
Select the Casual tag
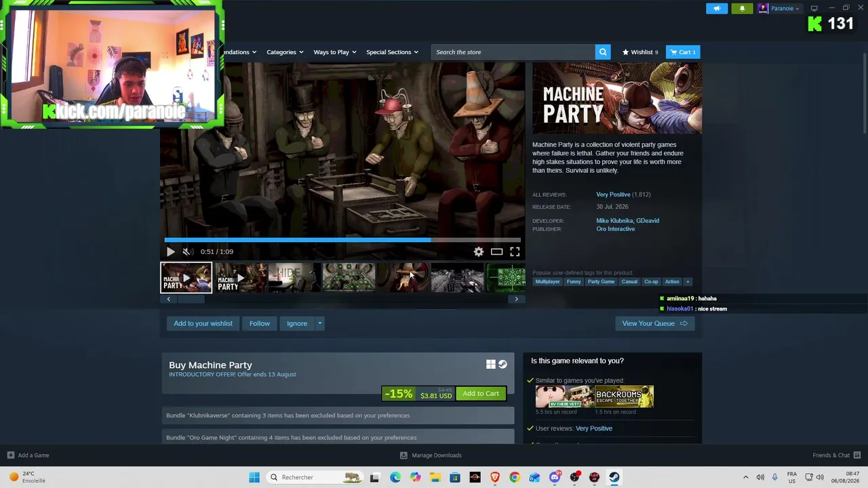(629, 282)
